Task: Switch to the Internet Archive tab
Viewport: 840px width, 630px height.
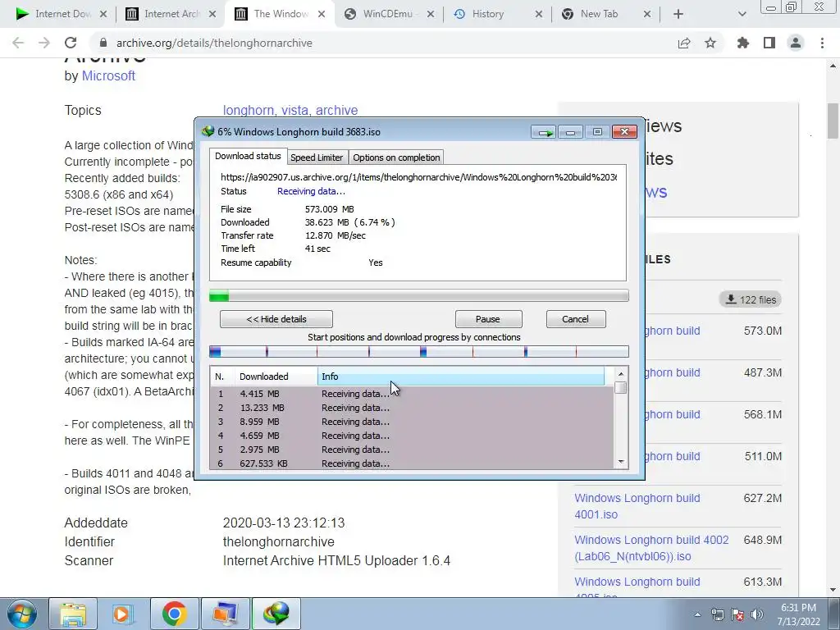Action: [171, 14]
